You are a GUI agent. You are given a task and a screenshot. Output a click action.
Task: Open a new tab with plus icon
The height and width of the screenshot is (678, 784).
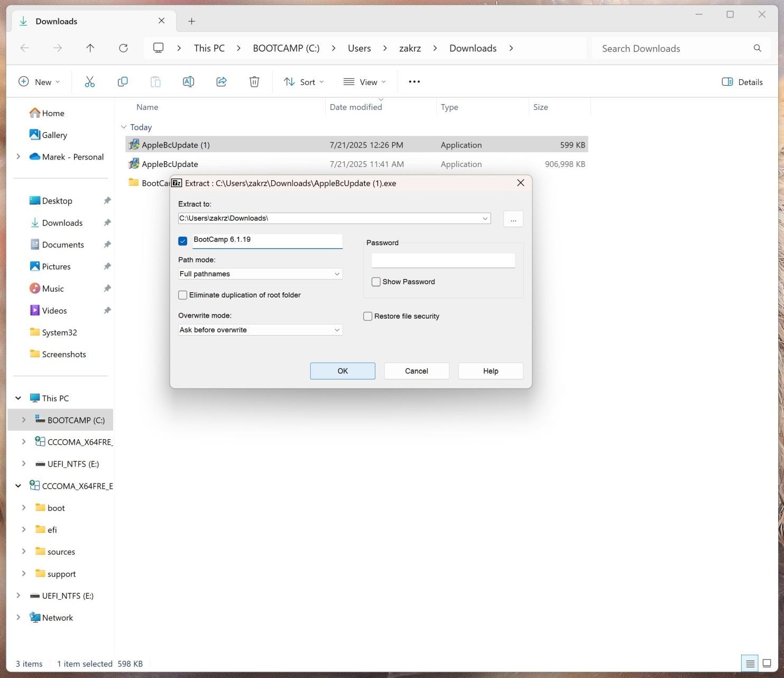click(192, 21)
